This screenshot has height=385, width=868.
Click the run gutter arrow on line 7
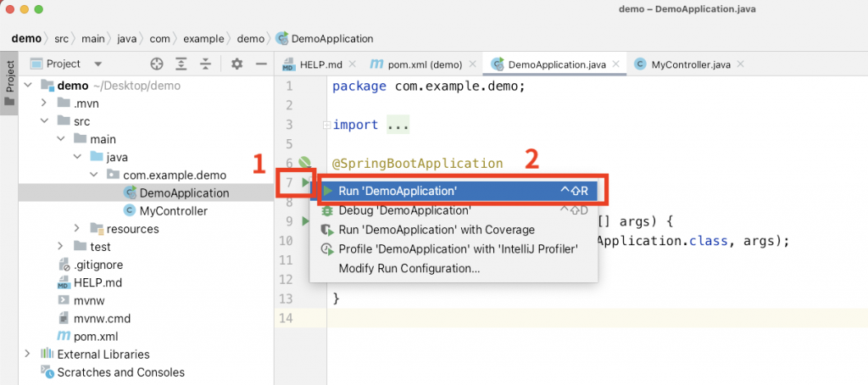pyautogui.click(x=304, y=181)
